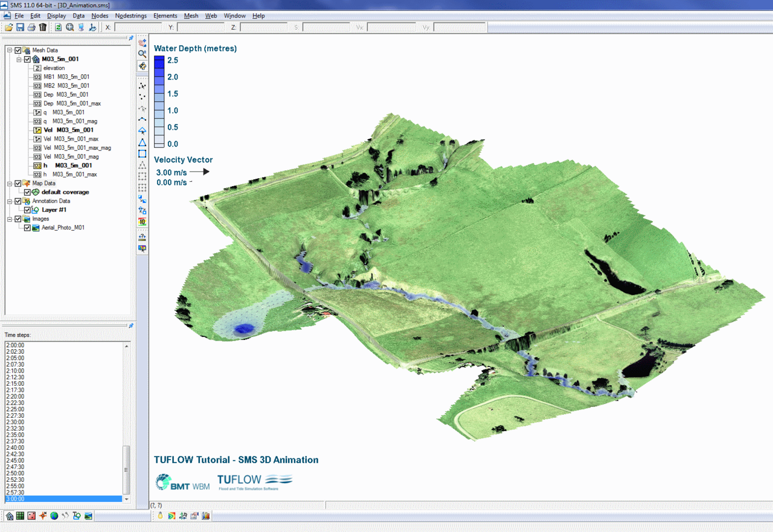Toggle Aerial_Photo_M01 image visibility
This screenshot has height=532, width=773.
(27, 228)
